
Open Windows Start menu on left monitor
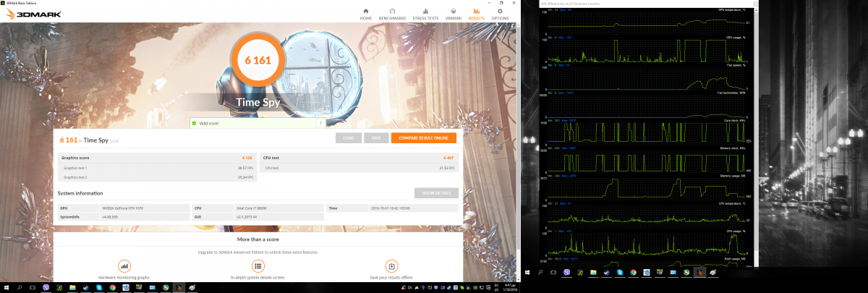(x=7, y=288)
